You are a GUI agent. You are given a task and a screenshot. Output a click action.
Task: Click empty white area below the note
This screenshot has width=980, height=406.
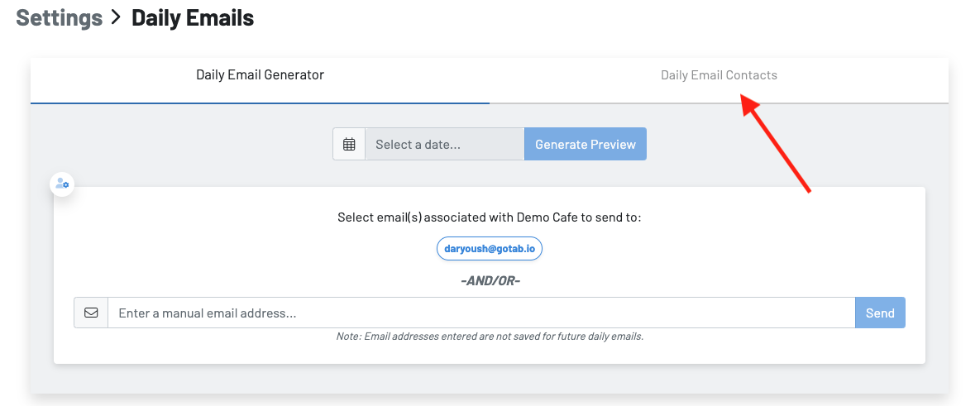(x=490, y=352)
